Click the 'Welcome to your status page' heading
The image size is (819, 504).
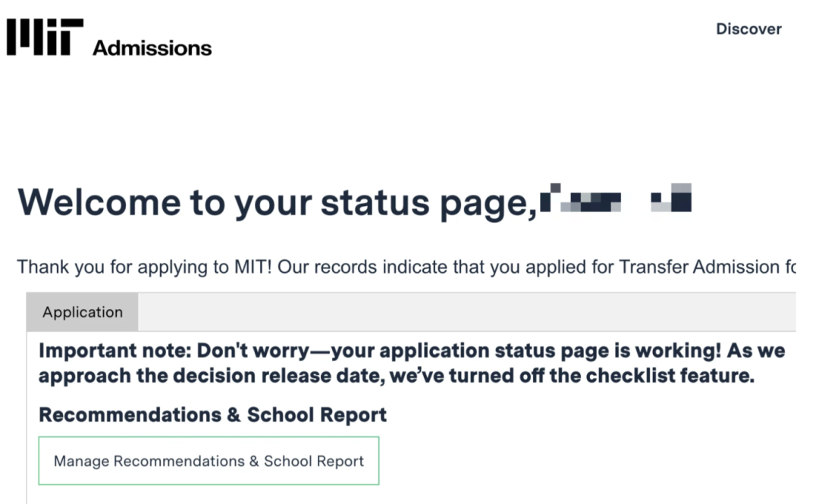click(278, 202)
